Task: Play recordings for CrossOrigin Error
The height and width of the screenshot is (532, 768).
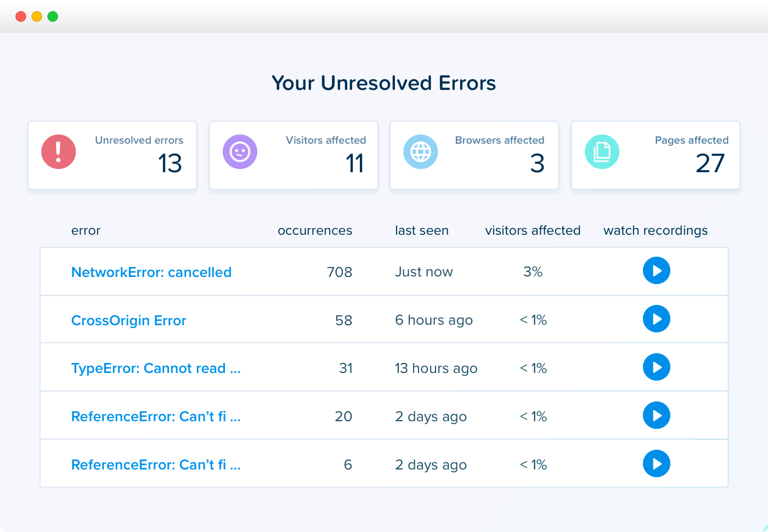Action: [x=657, y=319]
